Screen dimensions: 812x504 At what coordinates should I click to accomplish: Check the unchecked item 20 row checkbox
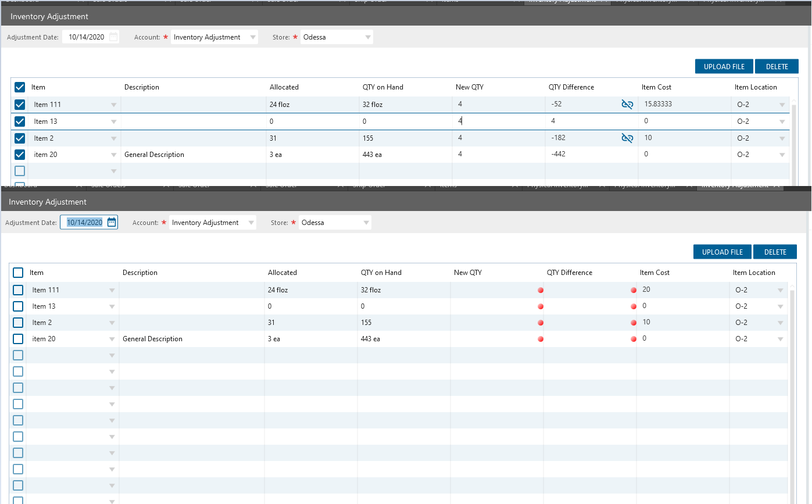coord(18,339)
